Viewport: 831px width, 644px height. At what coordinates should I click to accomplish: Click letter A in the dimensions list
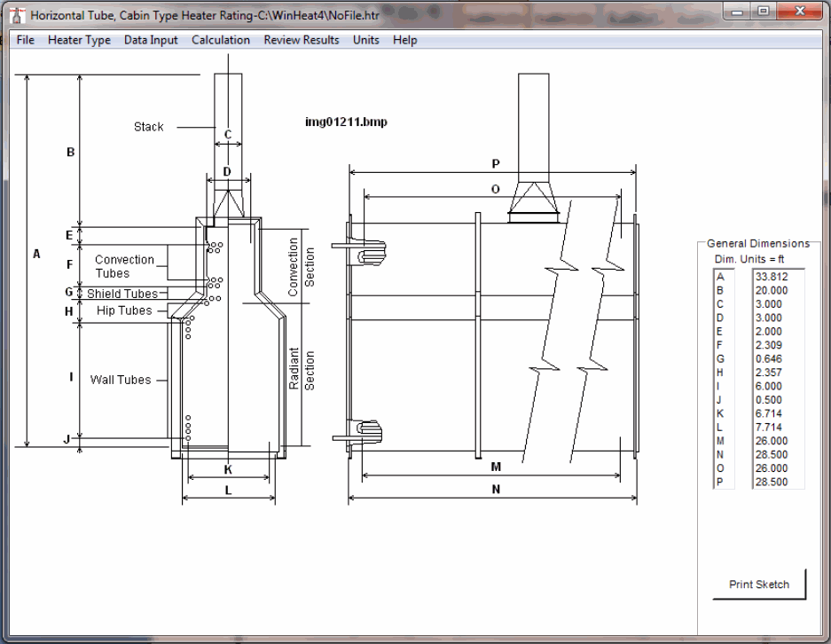[720, 277]
